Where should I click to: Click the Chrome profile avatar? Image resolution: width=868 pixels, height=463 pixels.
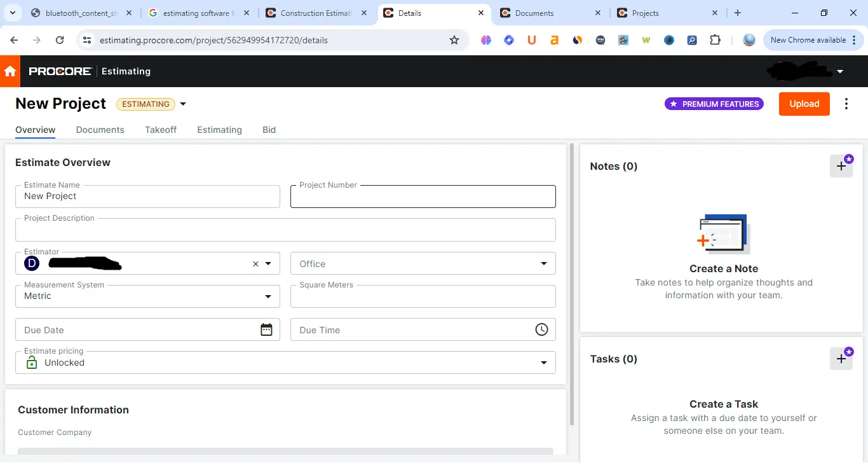(749, 39)
